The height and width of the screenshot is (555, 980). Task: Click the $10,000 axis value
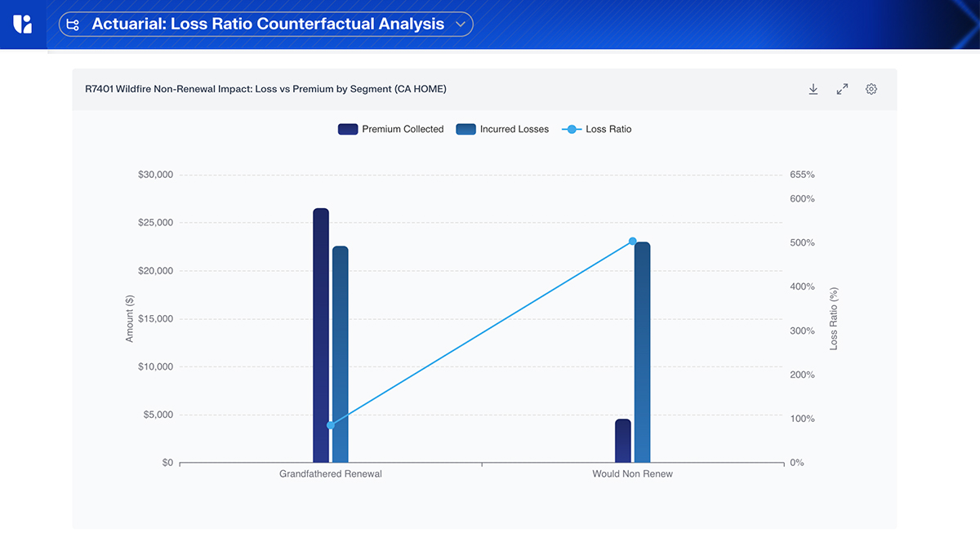[x=155, y=366]
